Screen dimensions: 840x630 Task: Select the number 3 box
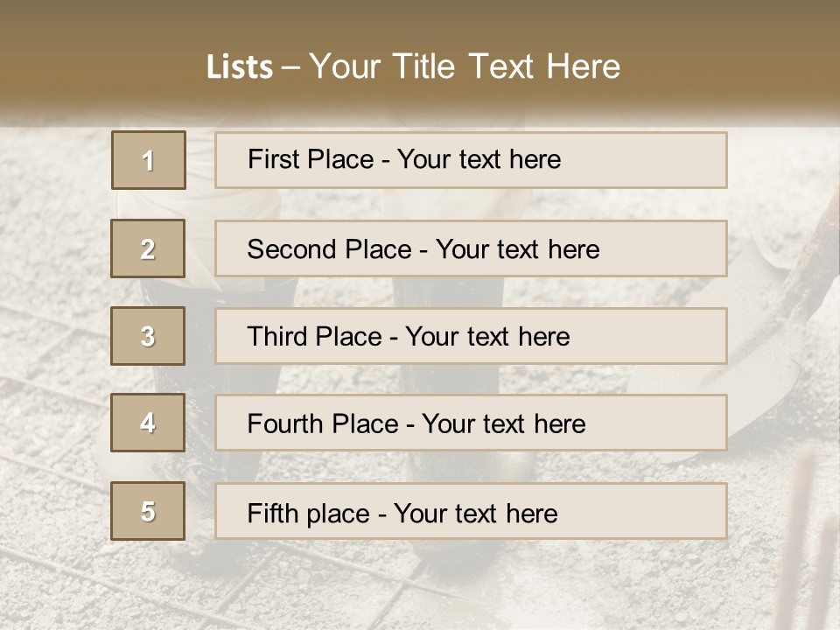coord(148,336)
